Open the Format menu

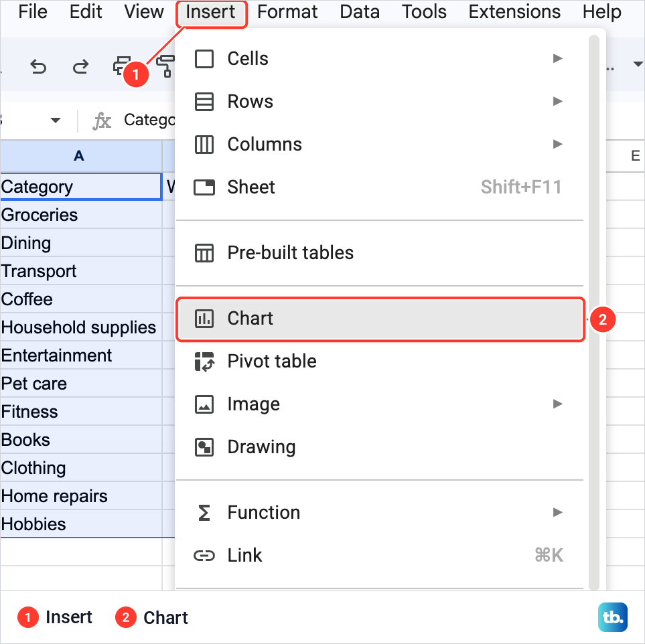287,12
